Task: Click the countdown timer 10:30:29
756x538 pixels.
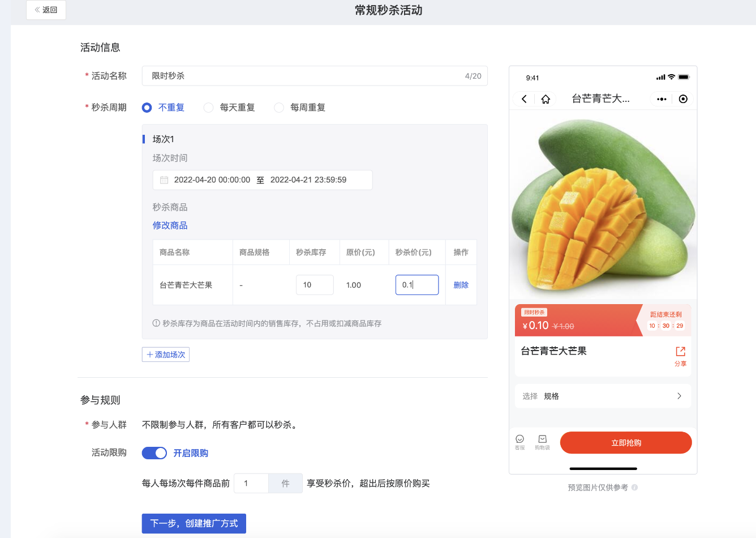Action: (667, 326)
